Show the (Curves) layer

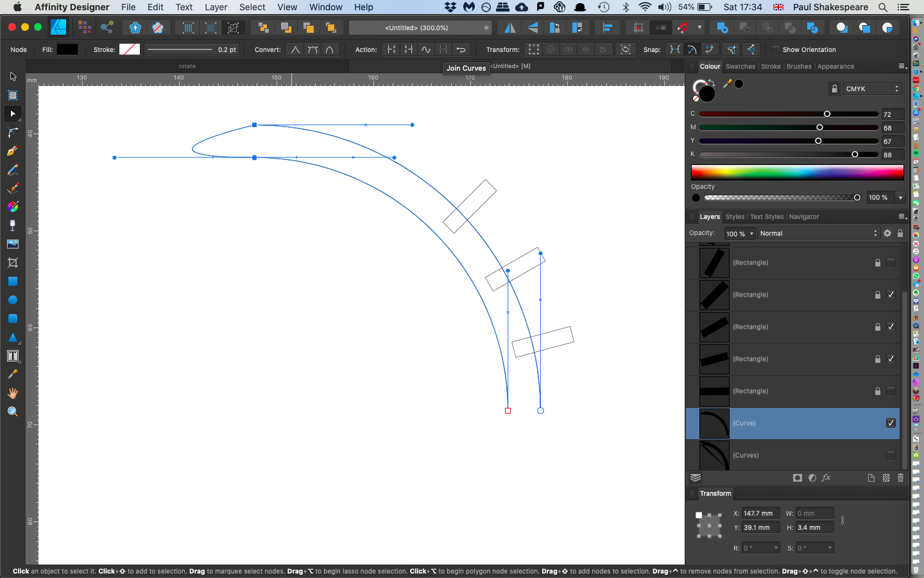click(x=891, y=455)
